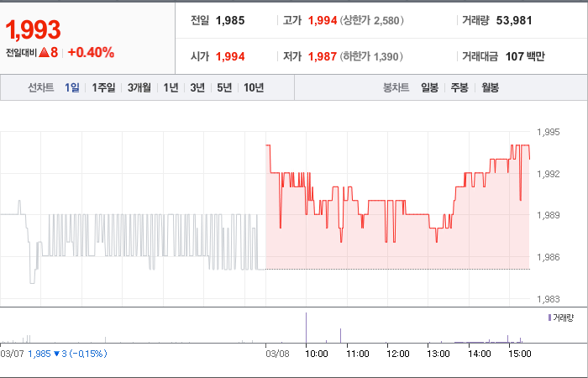
Task: Click the 봉차트 label
Action: (396, 87)
